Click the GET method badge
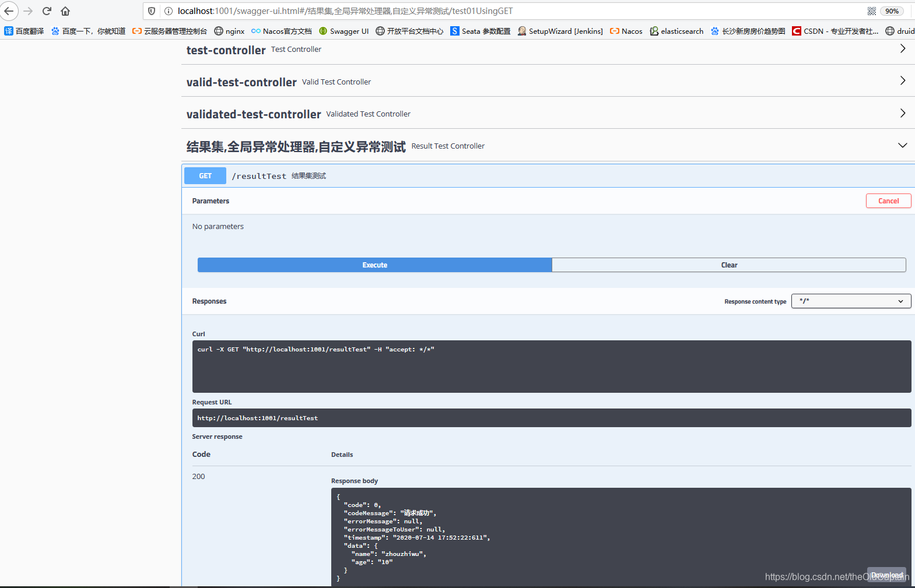This screenshot has height=588, width=915. tap(205, 176)
